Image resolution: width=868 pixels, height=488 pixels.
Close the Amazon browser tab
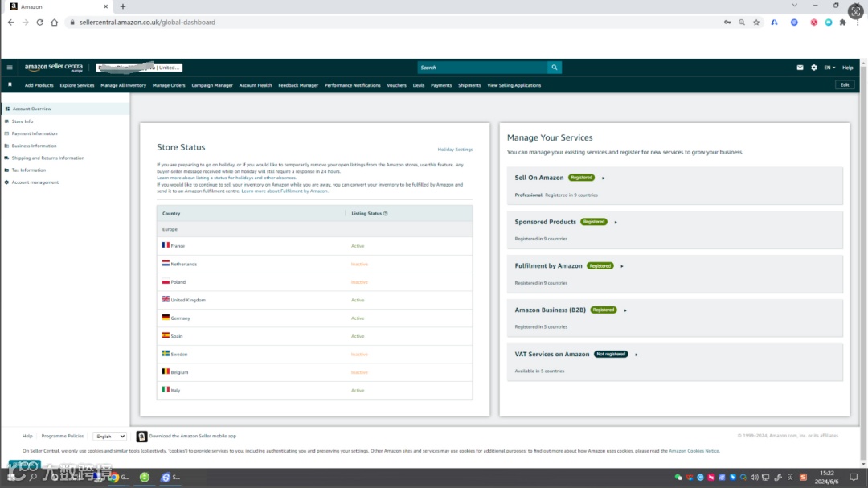point(106,6)
